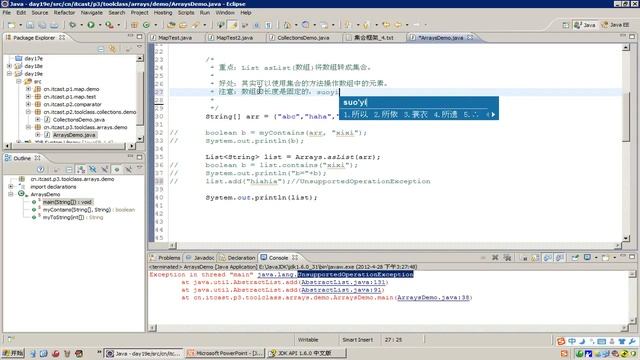
Task: Click the Run External Tools toolbar icon
Action: [x=109, y=25]
